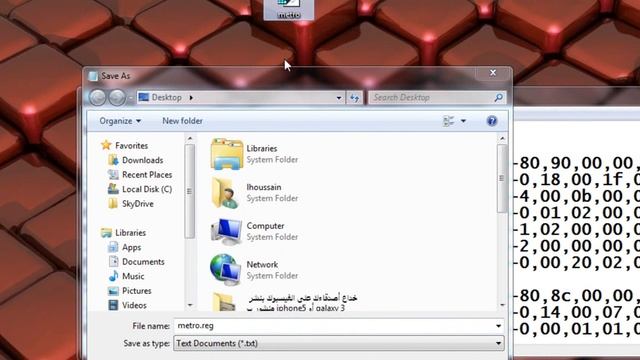This screenshot has width=640, height=360.
Task: Click the SkyDrive folder icon
Action: [x=113, y=203]
